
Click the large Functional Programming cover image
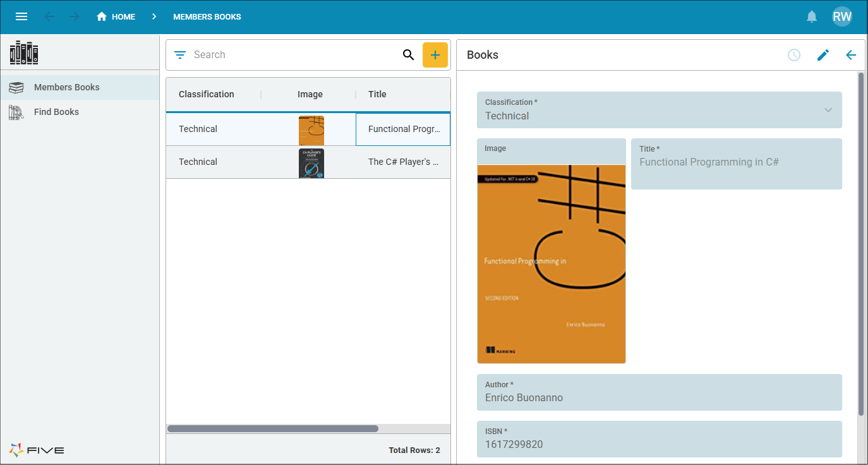pyautogui.click(x=552, y=264)
